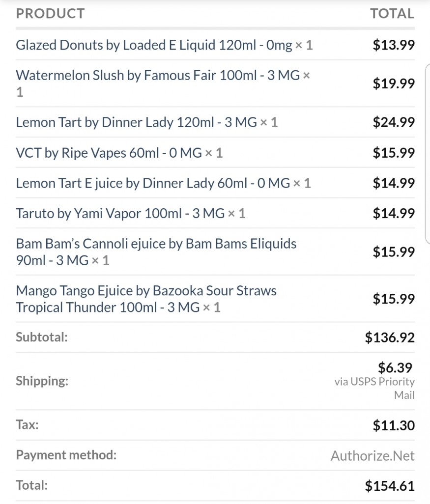Select the $6.39 shipping cost
This screenshot has width=430, height=504.
click(395, 367)
